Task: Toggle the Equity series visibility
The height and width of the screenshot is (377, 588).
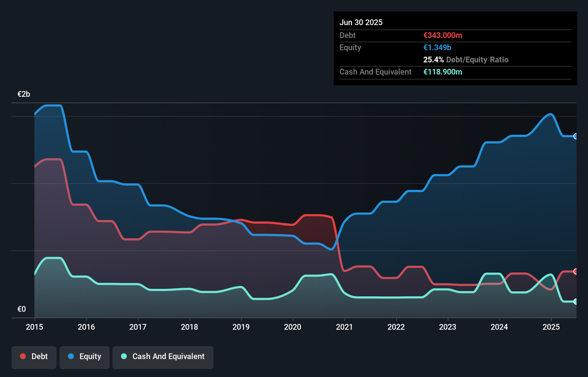Action: coord(85,357)
